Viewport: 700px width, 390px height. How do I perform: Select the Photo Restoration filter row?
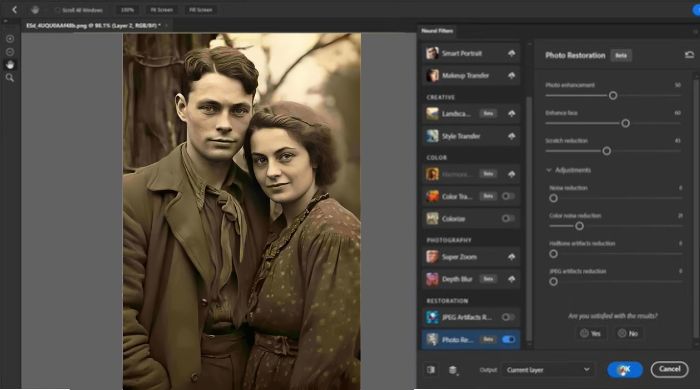tap(471, 340)
